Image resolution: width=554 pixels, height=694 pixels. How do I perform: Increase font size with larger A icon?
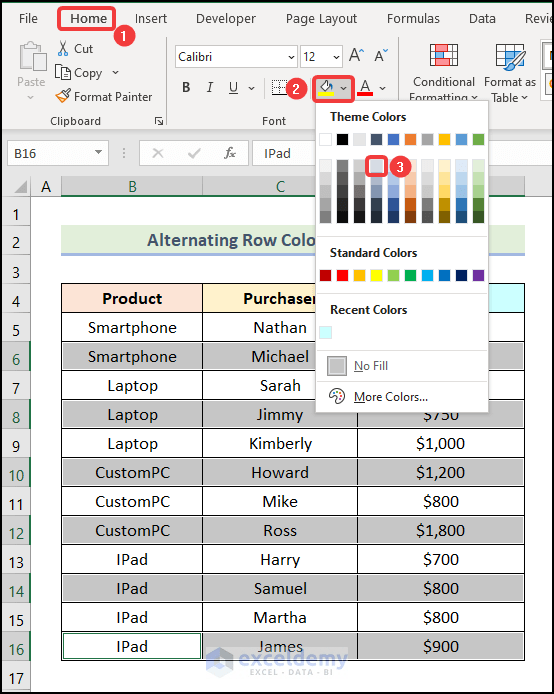click(356, 56)
